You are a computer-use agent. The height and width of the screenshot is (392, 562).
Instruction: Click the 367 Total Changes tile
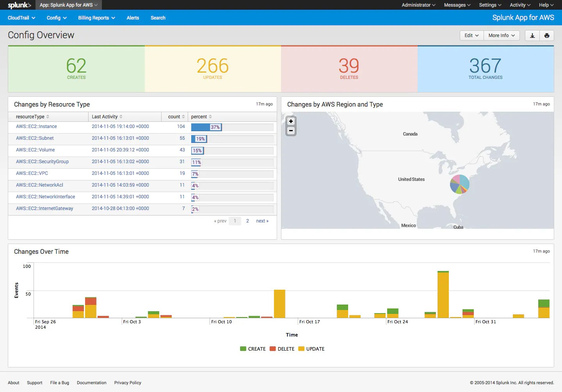coord(486,69)
